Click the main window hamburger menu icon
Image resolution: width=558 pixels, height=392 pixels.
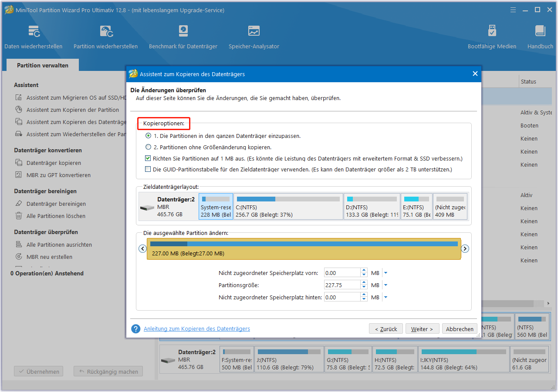coord(513,10)
